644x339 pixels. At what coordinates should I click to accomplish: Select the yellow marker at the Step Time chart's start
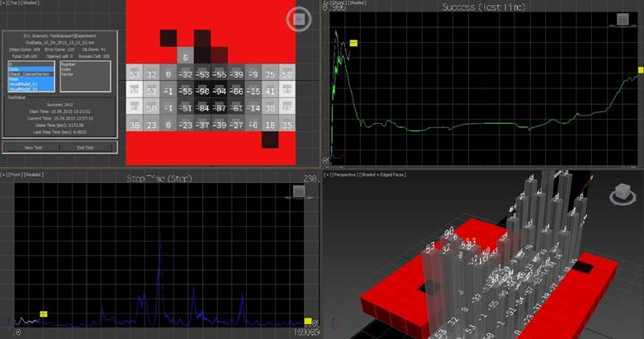coord(44,314)
